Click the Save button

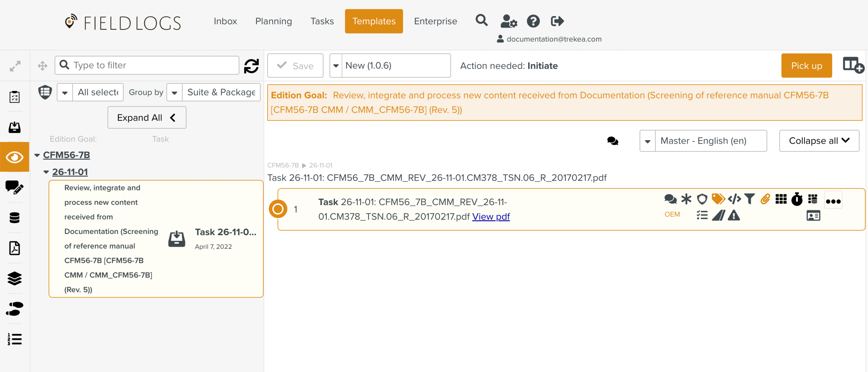295,66
